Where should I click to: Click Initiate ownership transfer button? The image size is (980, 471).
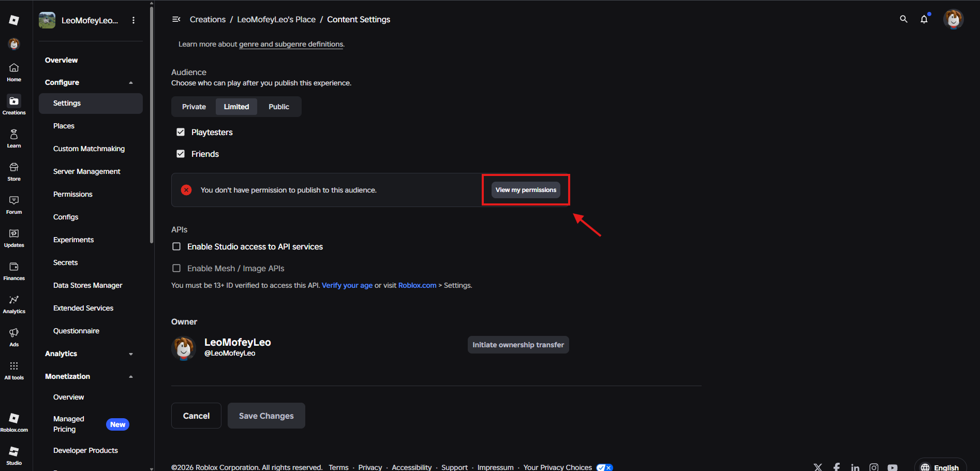pos(518,345)
